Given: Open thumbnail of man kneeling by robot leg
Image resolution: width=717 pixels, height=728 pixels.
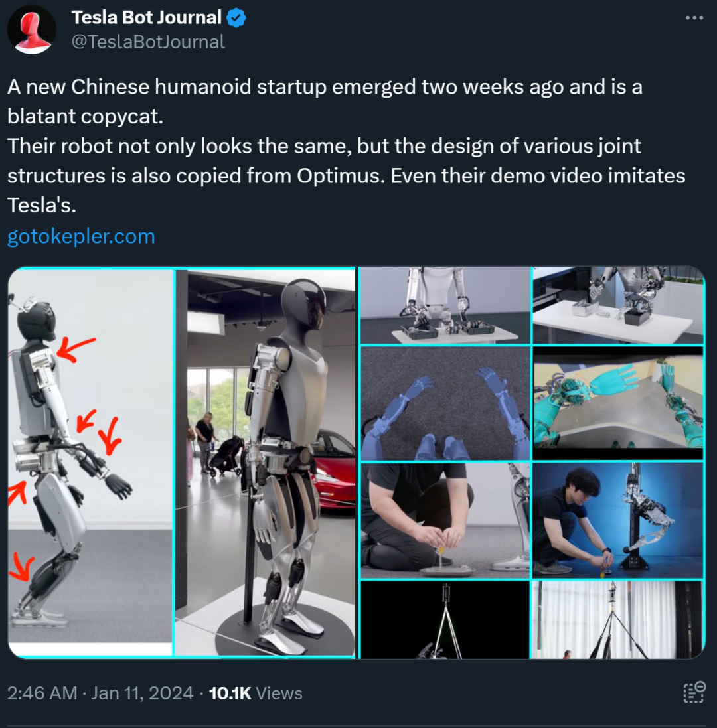Looking at the screenshot, I should tap(444, 520).
